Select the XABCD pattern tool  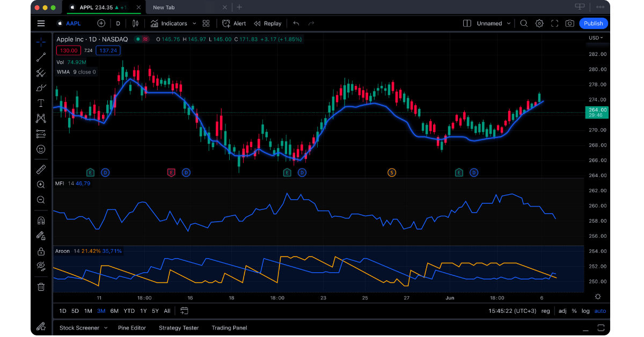click(41, 119)
